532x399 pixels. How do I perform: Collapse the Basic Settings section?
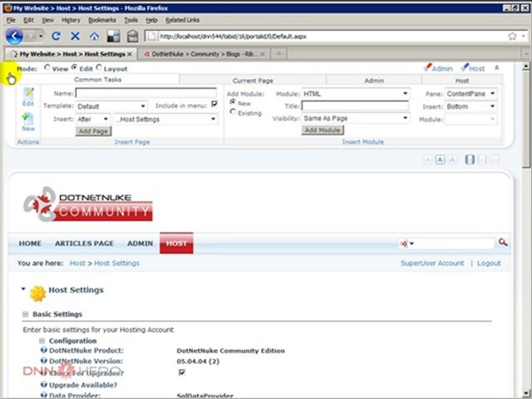coord(25,314)
